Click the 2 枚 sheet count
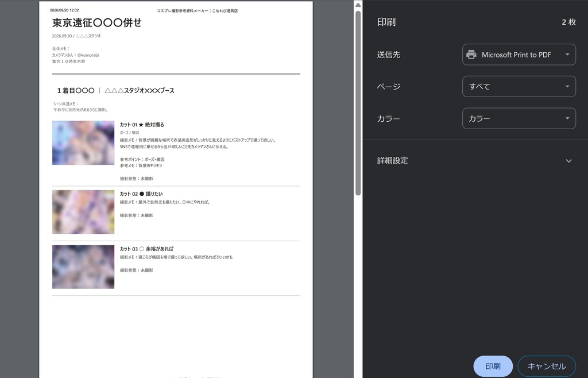This screenshot has height=378, width=588. 568,22
